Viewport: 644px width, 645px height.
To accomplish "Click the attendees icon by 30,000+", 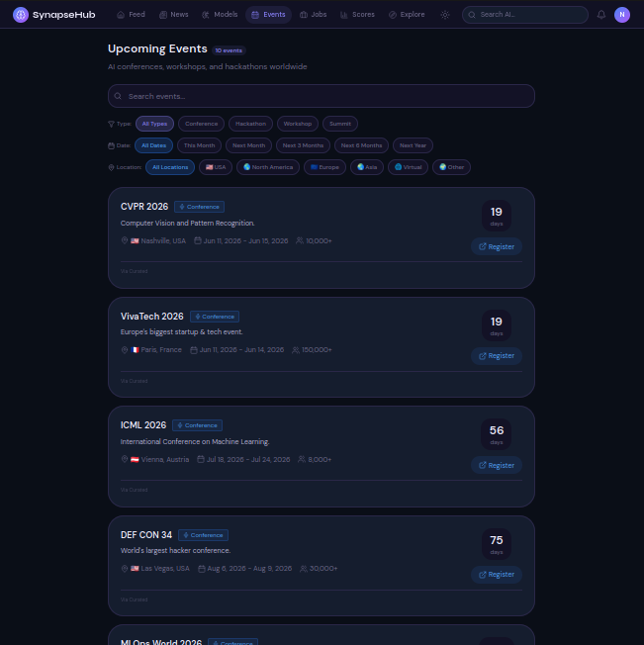I will point(304,569).
